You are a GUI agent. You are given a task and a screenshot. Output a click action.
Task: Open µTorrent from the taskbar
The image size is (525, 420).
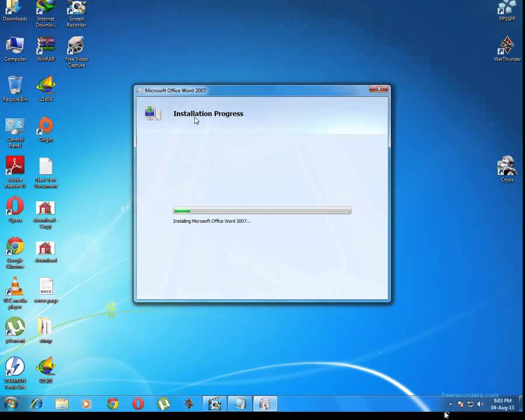tap(163, 404)
